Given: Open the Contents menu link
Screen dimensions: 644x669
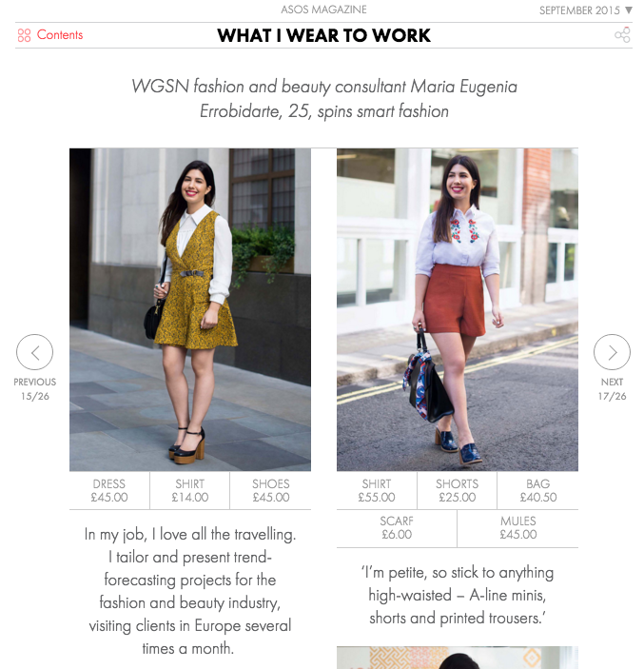Looking at the screenshot, I should coord(60,35).
